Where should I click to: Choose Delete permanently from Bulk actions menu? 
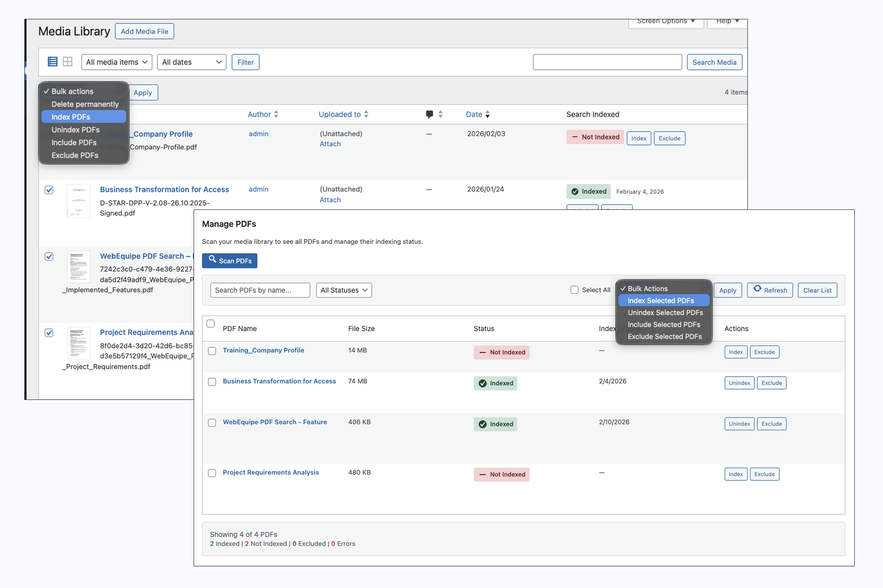point(85,104)
